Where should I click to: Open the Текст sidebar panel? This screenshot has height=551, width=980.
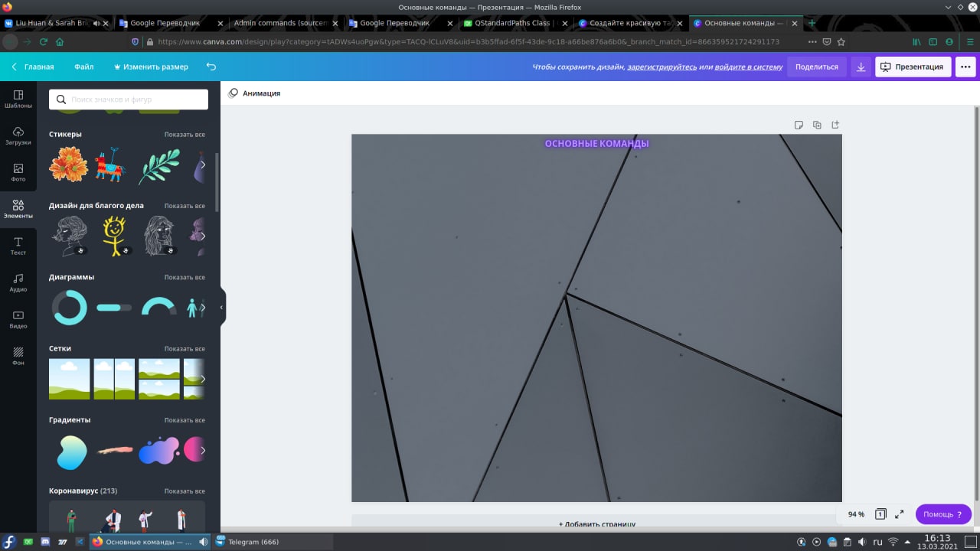click(x=18, y=246)
